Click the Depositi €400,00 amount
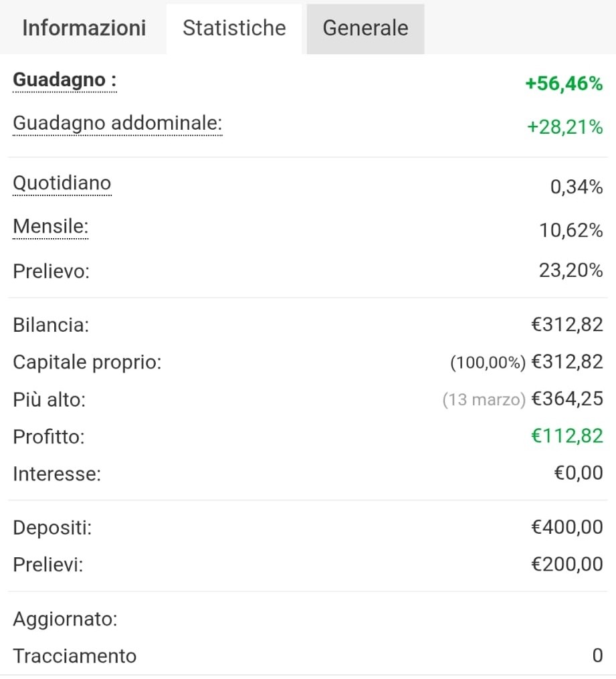This screenshot has height=679, width=616. [567, 527]
